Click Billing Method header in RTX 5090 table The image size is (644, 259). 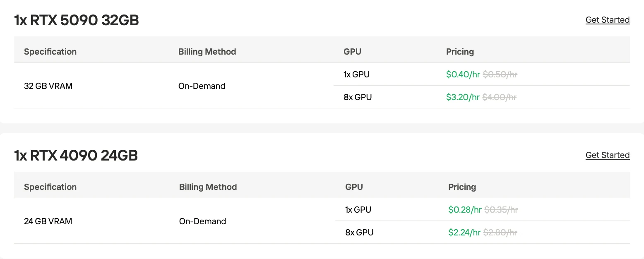coord(207,52)
